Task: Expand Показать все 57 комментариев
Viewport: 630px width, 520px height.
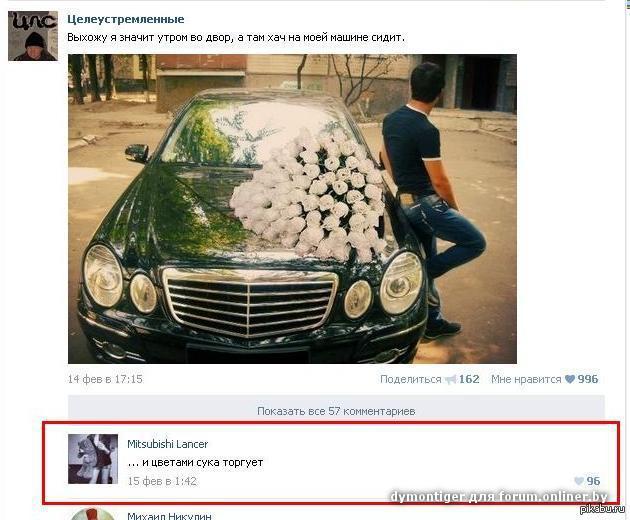Action: [336, 411]
